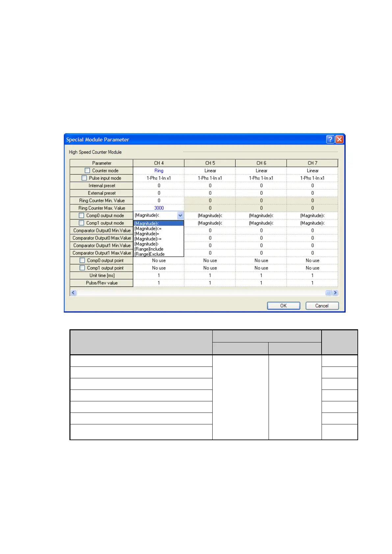Click the CH 4 column header
Viewport: 392px width, 554px height.
coord(159,163)
